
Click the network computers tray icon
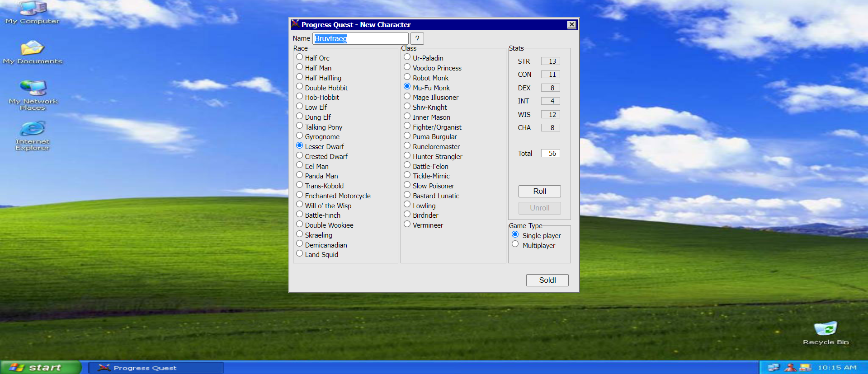coord(774,368)
